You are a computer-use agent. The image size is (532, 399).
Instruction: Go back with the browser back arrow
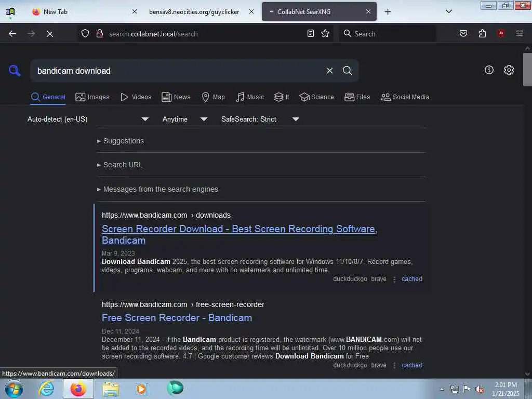pyautogui.click(x=12, y=34)
